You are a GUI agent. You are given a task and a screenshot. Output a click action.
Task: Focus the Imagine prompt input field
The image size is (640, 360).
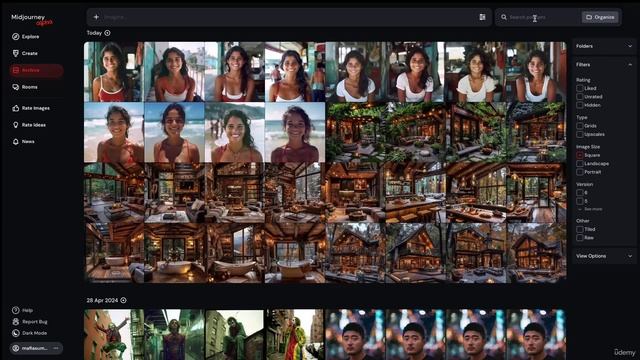pyautogui.click(x=290, y=17)
